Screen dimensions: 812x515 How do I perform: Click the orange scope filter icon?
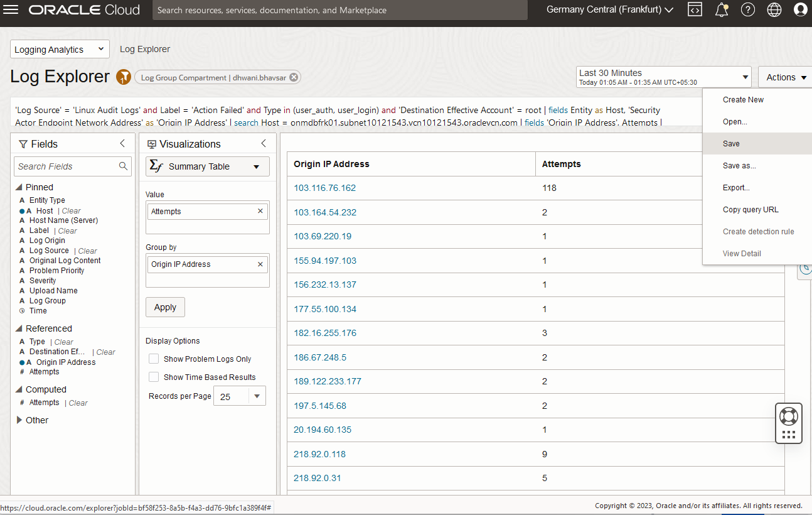124,77
